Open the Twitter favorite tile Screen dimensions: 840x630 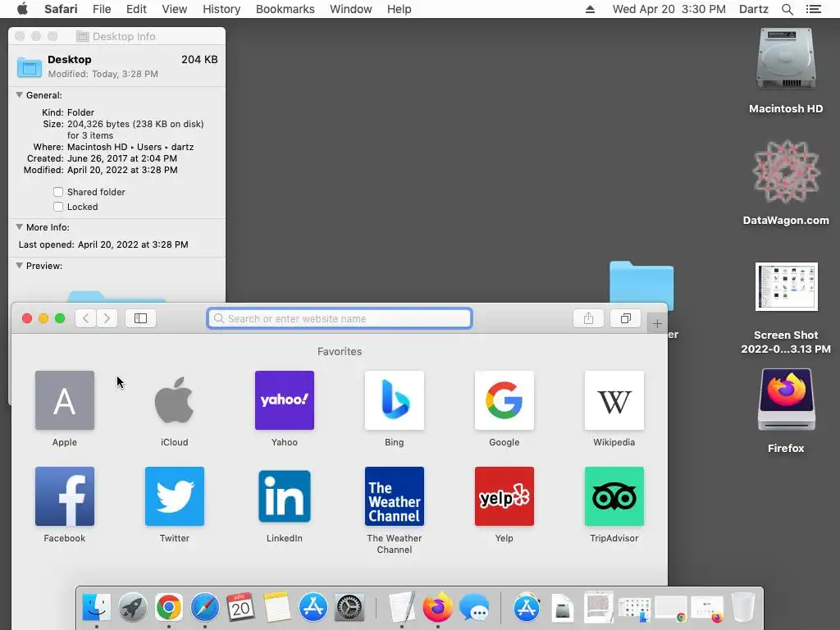tap(174, 496)
